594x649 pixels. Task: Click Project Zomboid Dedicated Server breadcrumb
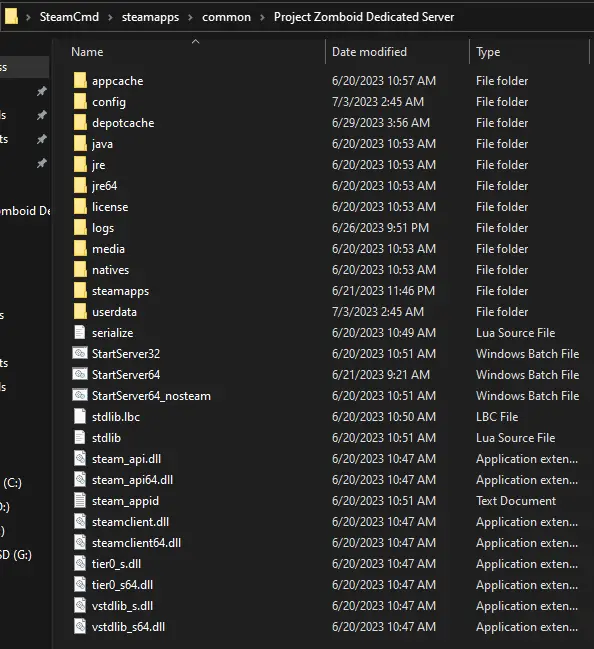[364, 17]
